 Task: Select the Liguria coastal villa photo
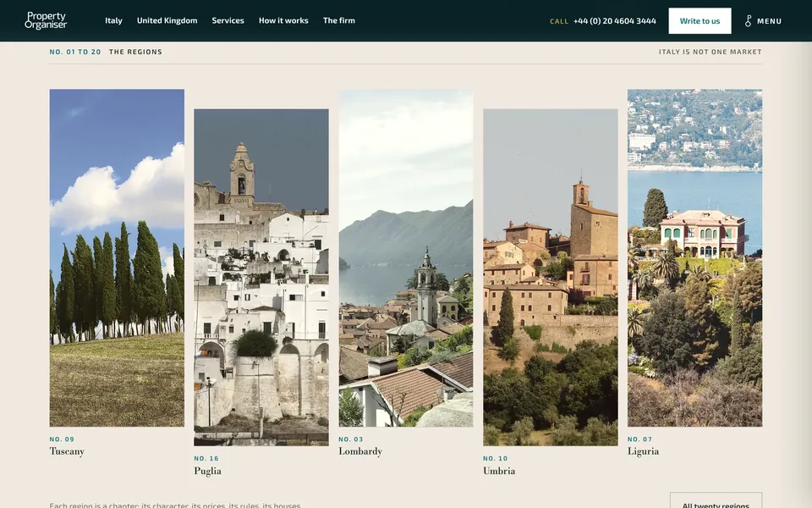694,257
